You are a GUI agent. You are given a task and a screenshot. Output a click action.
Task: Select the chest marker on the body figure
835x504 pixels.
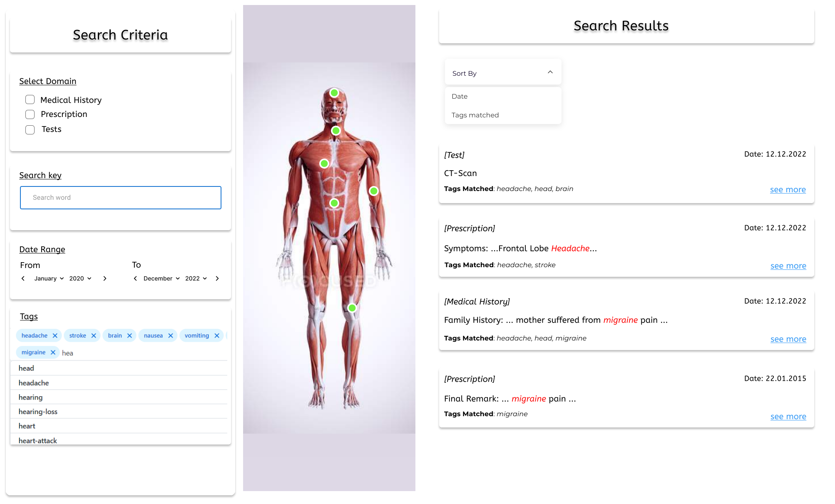click(x=324, y=164)
